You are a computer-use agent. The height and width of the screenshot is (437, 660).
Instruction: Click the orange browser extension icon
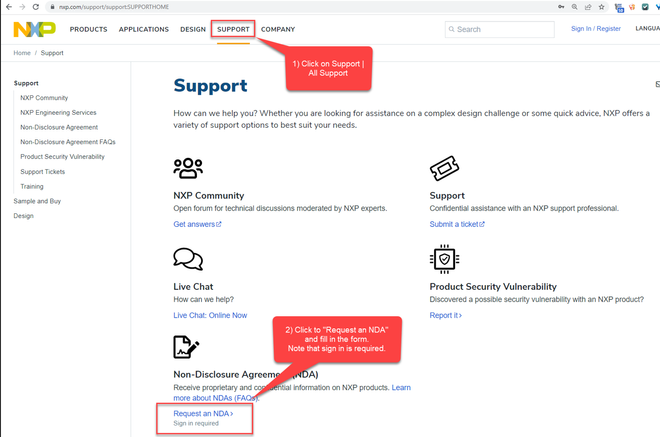click(632, 7)
